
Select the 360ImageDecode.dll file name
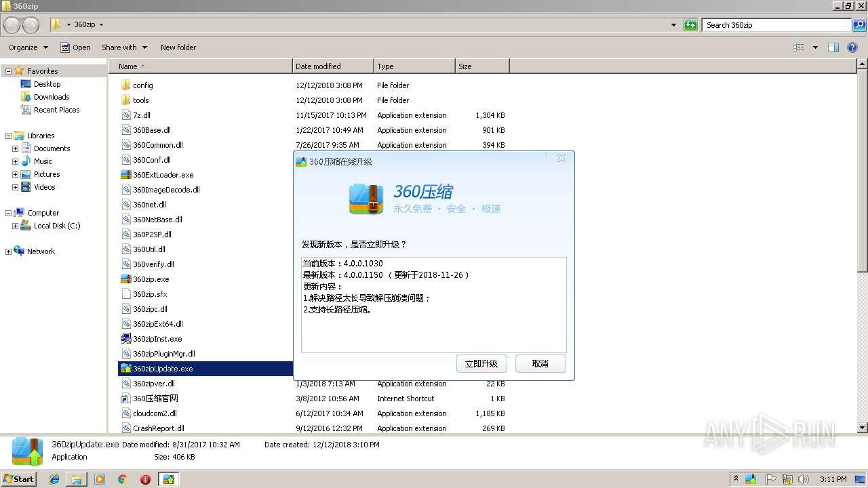166,190
